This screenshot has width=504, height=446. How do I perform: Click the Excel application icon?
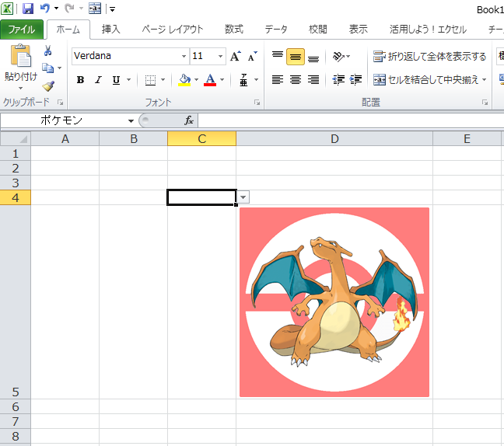[x=7, y=9]
